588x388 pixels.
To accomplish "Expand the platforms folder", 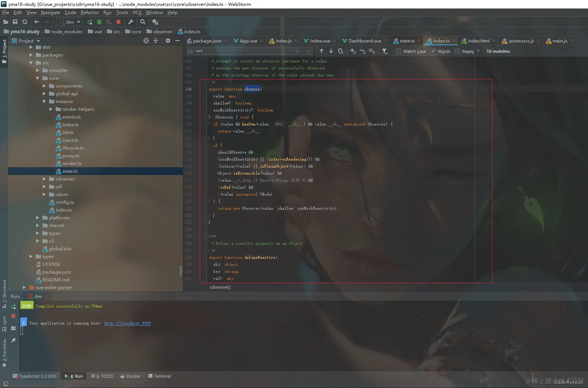I will 38,217.
